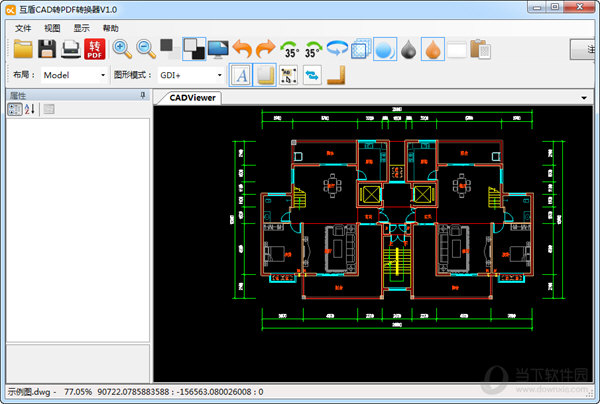
Task: Open the 帮助 menu
Action: (111, 28)
